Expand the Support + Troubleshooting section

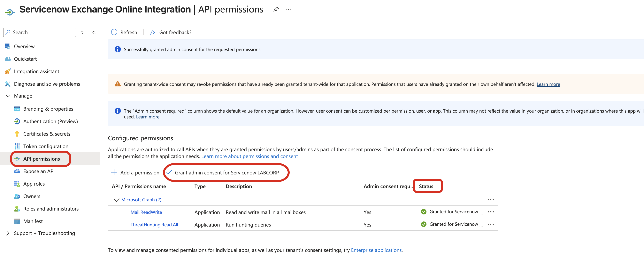[8, 233]
